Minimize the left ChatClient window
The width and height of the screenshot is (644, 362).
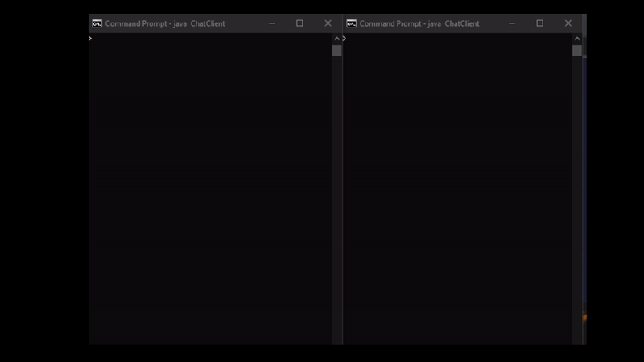[x=271, y=23]
